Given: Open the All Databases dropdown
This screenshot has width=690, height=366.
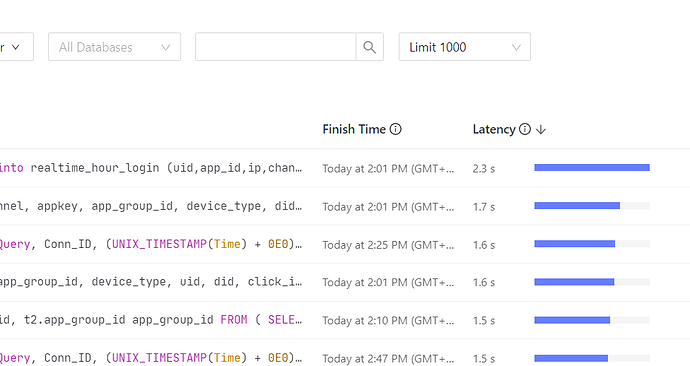Looking at the screenshot, I should (114, 47).
